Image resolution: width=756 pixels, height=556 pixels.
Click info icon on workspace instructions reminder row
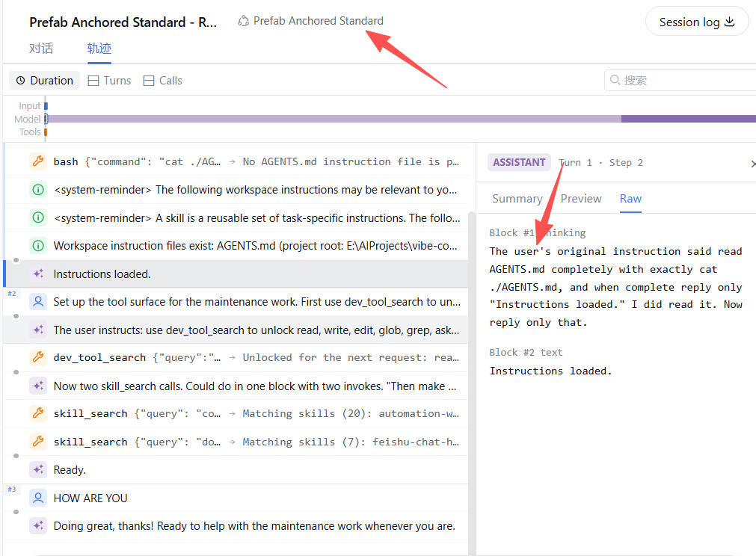pos(38,190)
